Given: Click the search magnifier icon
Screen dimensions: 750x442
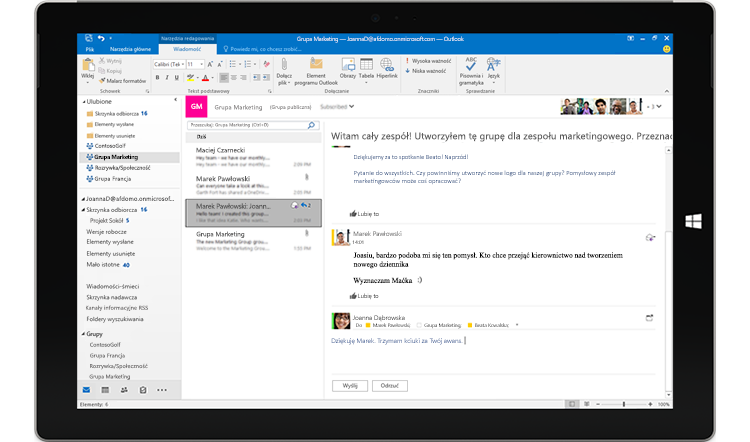Looking at the screenshot, I should pyautogui.click(x=311, y=125).
